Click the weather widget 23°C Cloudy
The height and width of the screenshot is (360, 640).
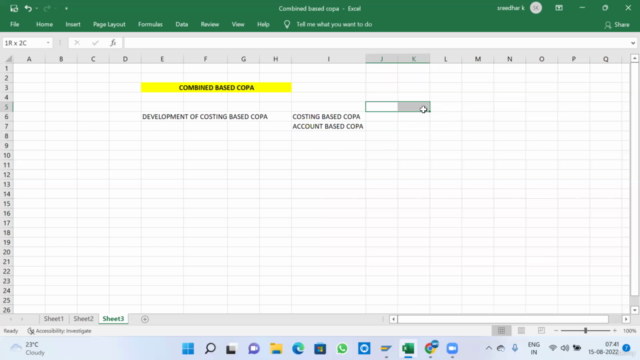pos(28,349)
